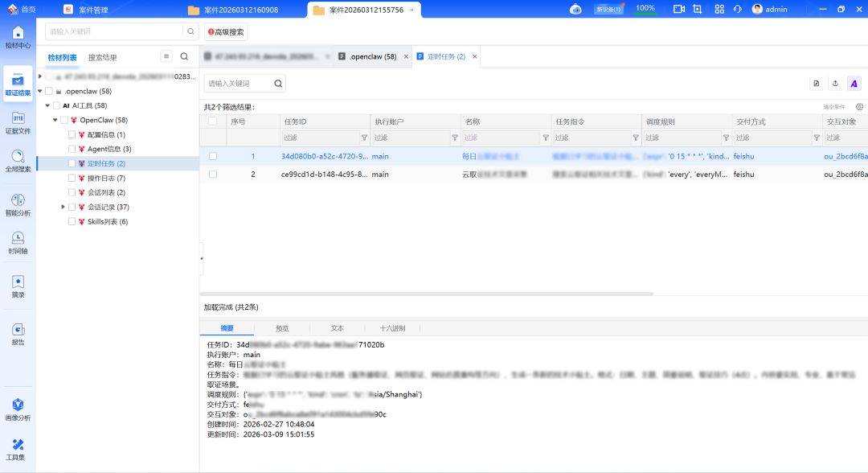Open 证据文件 in the left sidebar
This screenshot has height=473, width=868.
click(x=18, y=122)
